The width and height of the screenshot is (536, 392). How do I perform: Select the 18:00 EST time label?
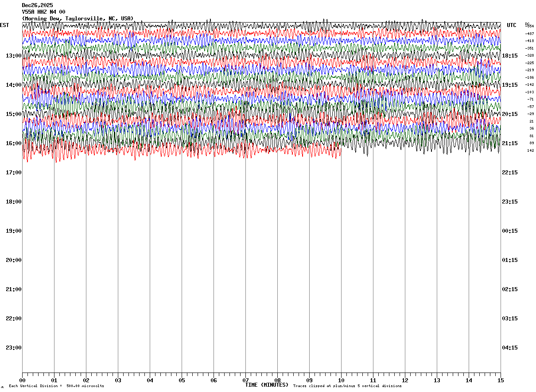(14, 202)
